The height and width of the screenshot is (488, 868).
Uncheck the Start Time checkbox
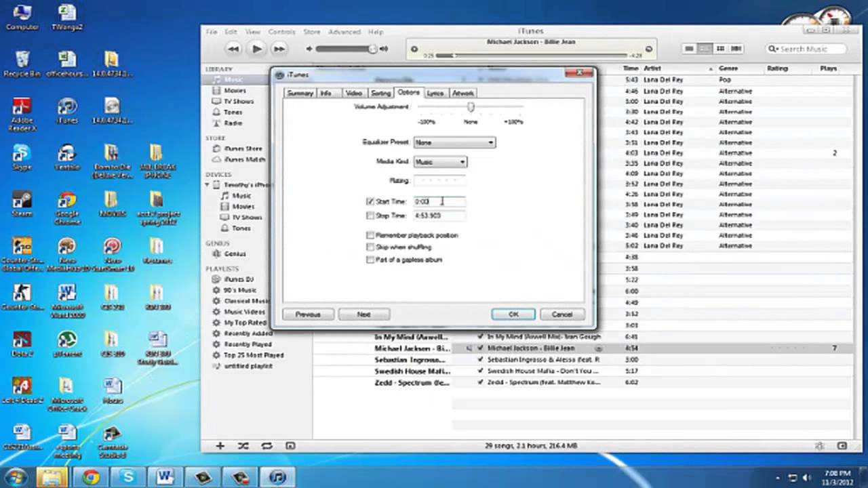pyautogui.click(x=370, y=202)
